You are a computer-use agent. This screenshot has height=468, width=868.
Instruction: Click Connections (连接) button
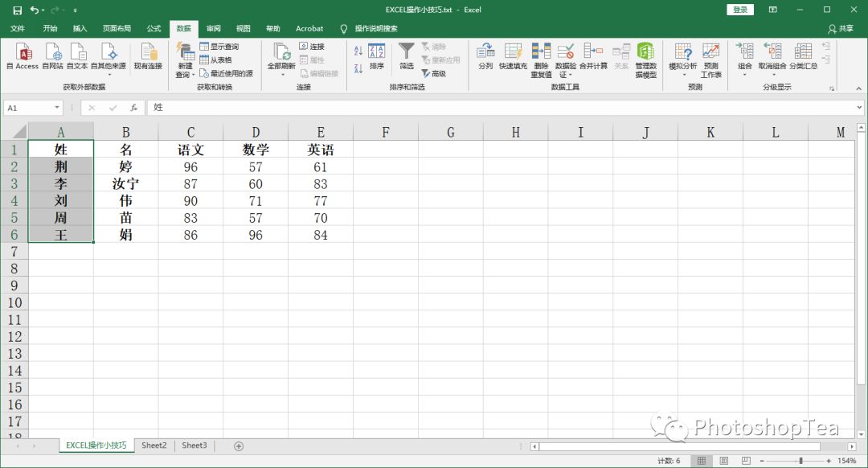click(312, 47)
